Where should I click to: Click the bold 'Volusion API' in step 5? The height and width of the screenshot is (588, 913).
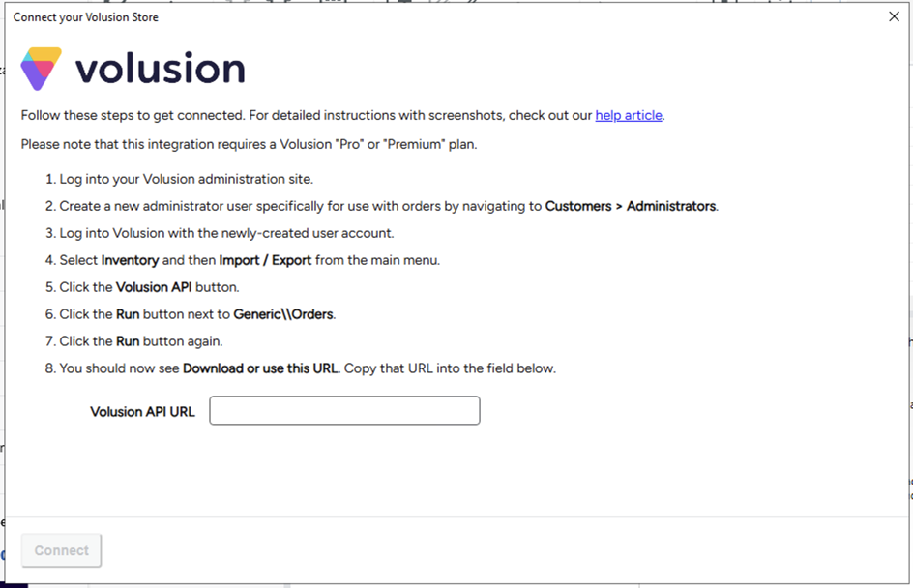pyautogui.click(x=154, y=287)
